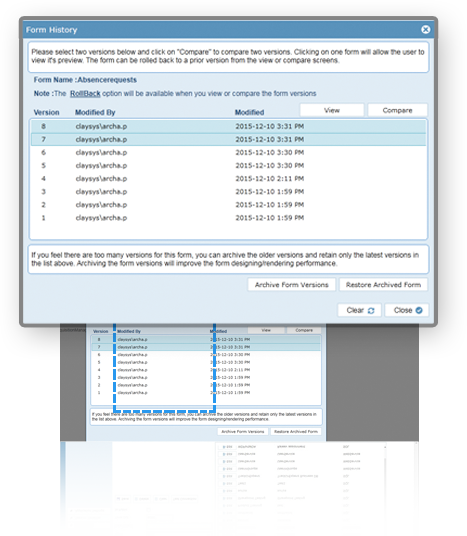Select version 7 row in the list
467x536 pixels.
click(x=228, y=139)
